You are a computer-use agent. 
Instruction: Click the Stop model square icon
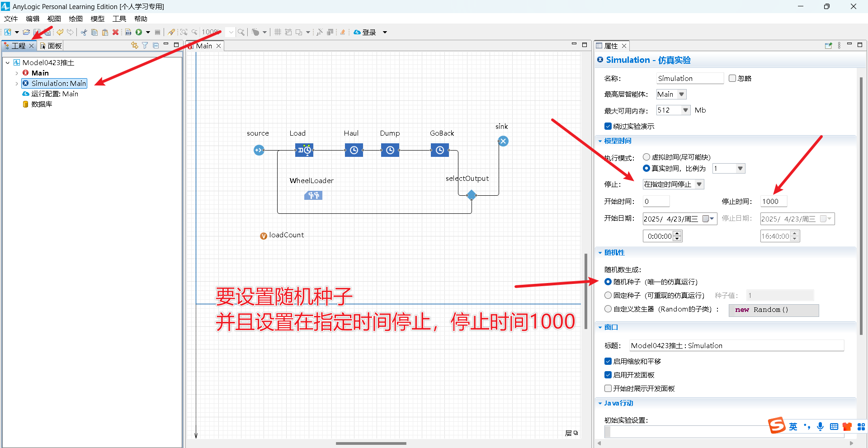pyautogui.click(x=157, y=32)
